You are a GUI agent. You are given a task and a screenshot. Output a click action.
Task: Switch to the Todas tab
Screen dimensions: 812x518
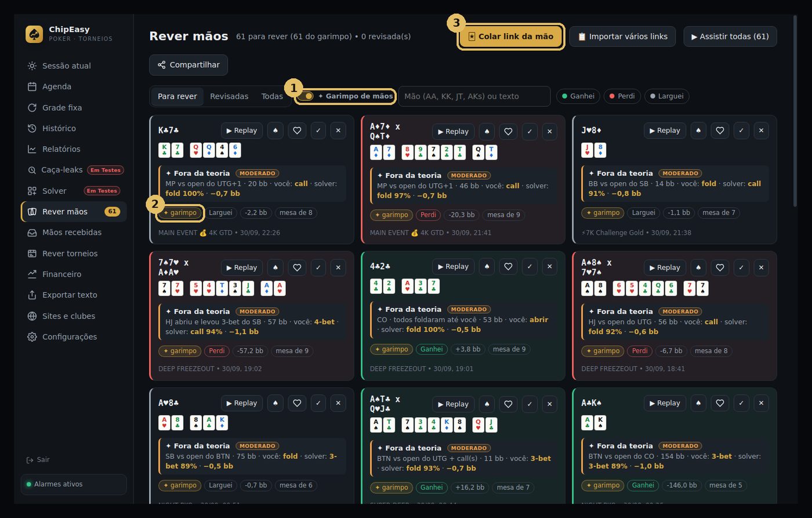coord(272,96)
